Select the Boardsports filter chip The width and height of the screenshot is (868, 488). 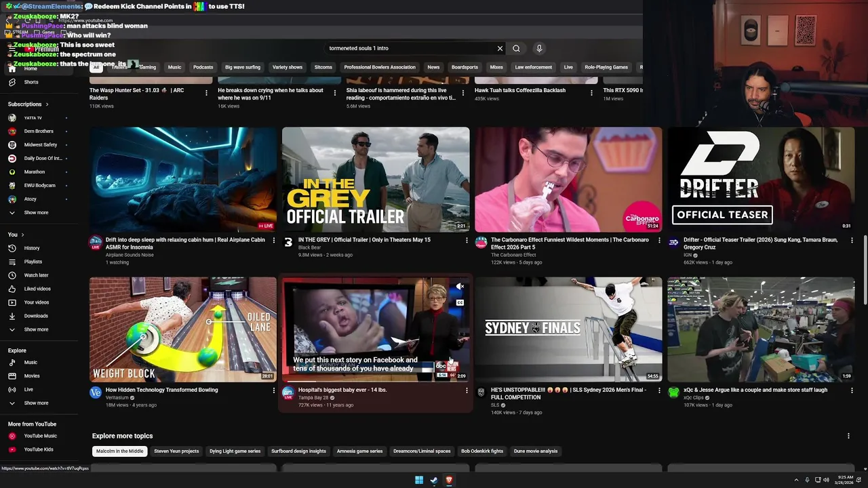[465, 67]
